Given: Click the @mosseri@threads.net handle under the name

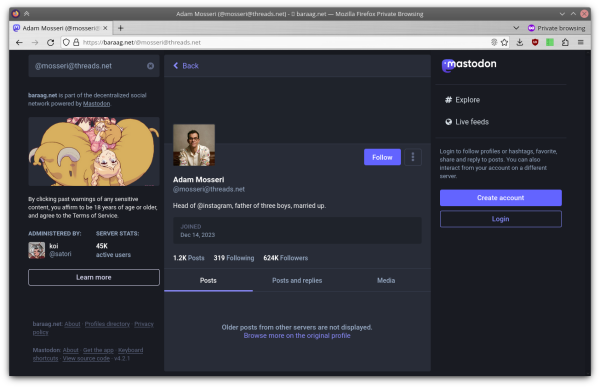Looking at the screenshot, I should [209, 189].
